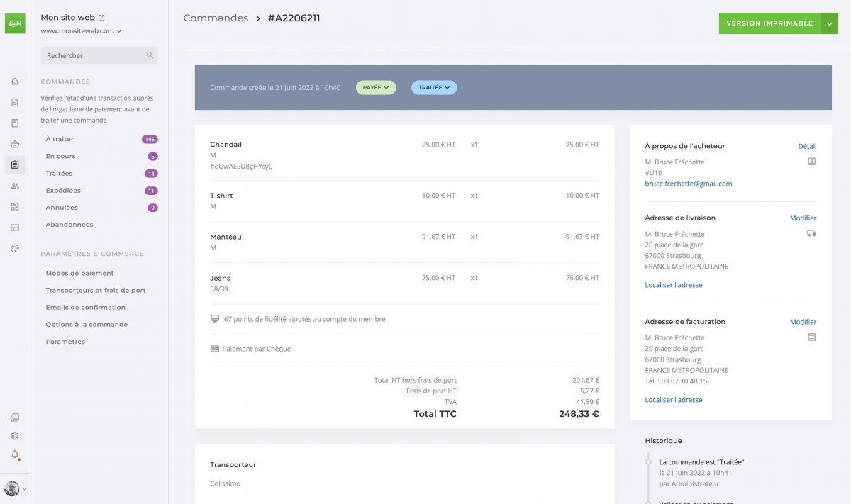Click the external link icon beside Mon site web
The height and width of the screenshot is (504, 851).
[101, 17]
